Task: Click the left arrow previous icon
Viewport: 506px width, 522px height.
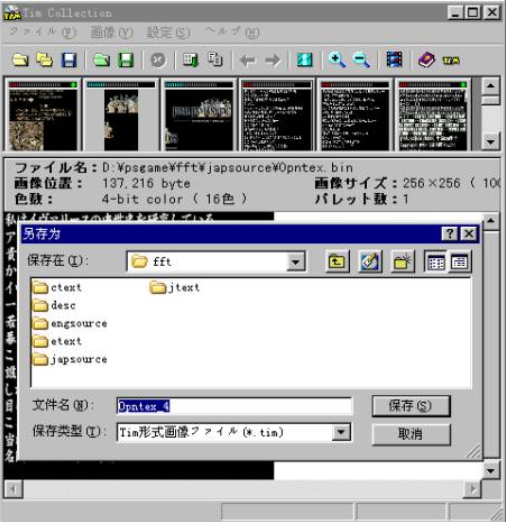Action: 248,61
